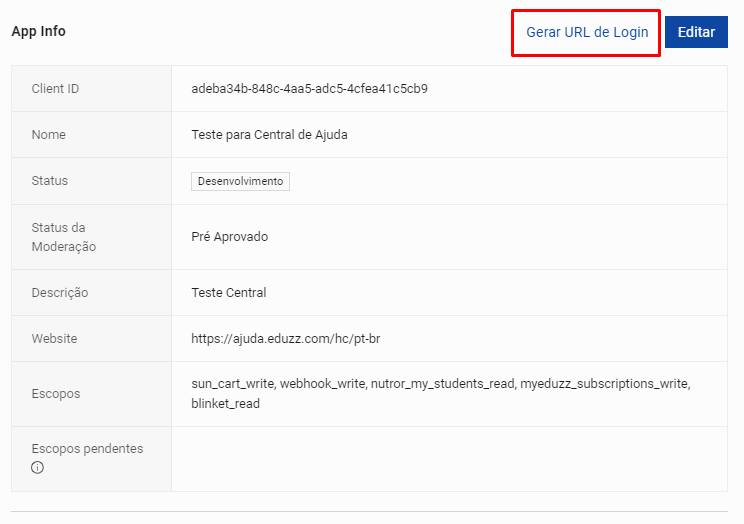
Task: Click the Status row label
Action: click(49, 181)
